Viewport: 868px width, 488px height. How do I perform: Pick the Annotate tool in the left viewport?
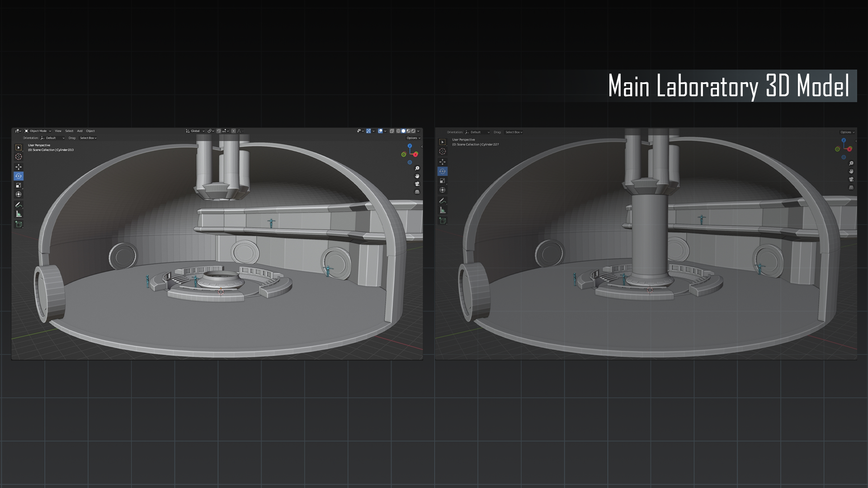(x=19, y=205)
